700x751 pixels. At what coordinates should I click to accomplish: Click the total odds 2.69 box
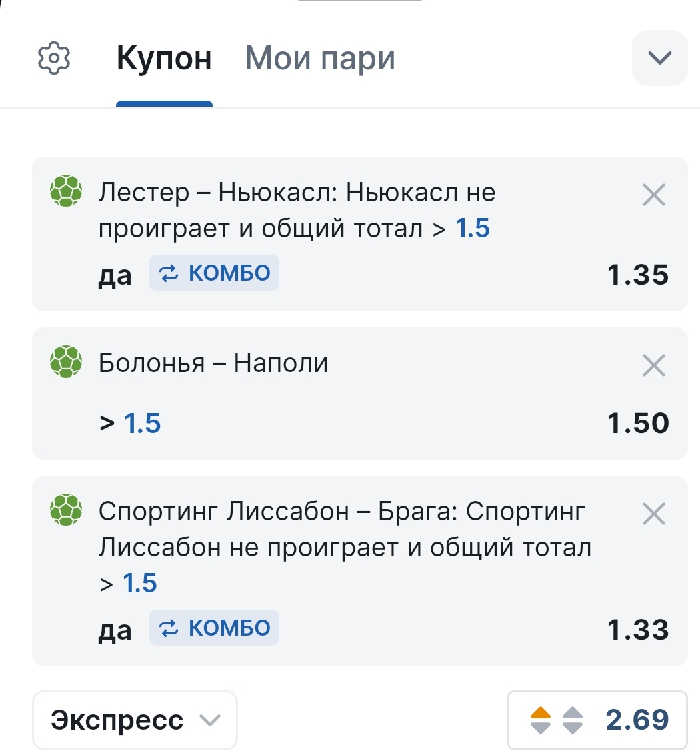(x=636, y=720)
